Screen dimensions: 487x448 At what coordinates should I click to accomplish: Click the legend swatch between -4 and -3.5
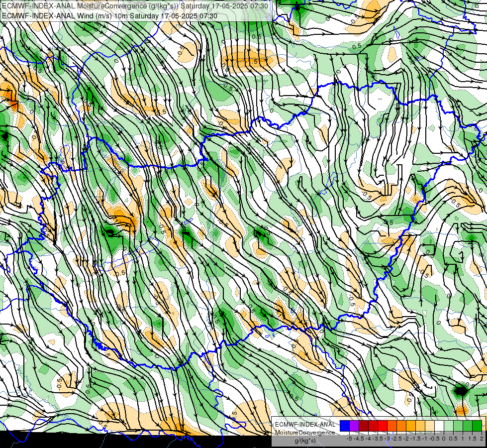click(x=373, y=426)
